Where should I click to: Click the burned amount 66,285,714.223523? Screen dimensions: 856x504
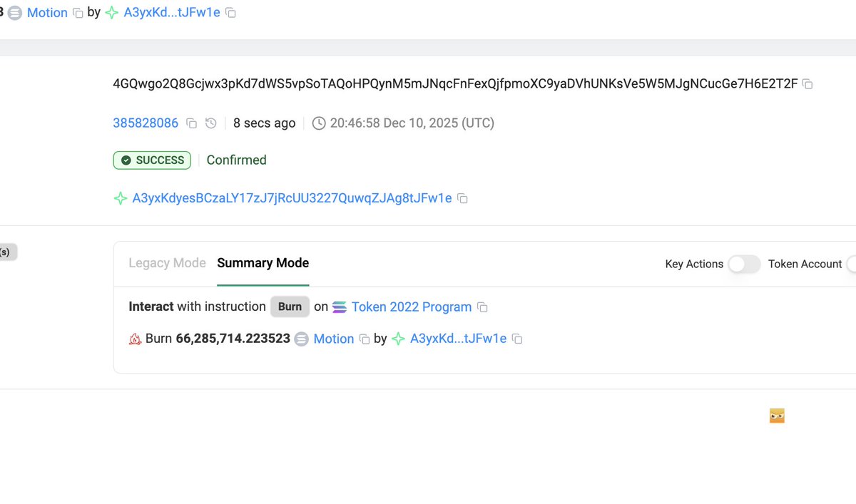pos(233,339)
